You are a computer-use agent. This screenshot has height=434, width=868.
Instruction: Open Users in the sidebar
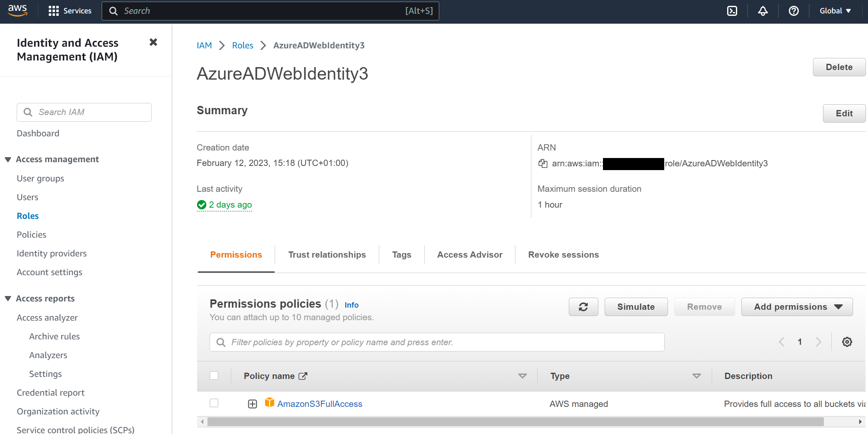click(x=28, y=197)
